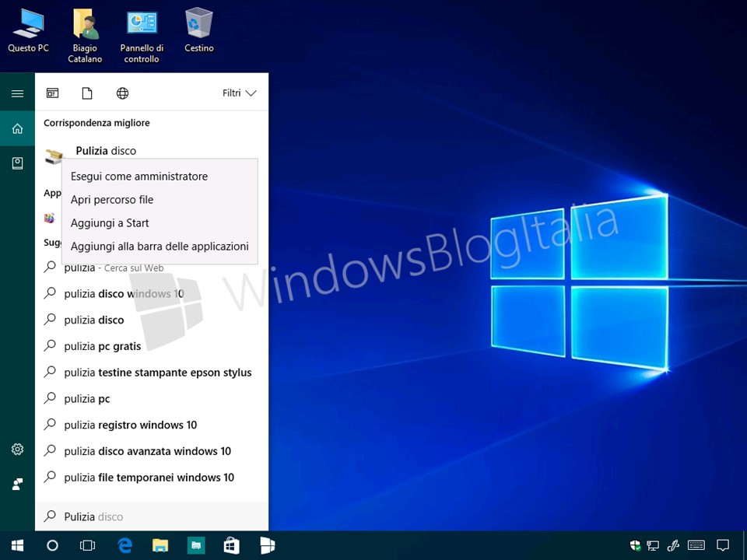Open the Action Center notifications icon
747x560 pixels.
(x=723, y=546)
